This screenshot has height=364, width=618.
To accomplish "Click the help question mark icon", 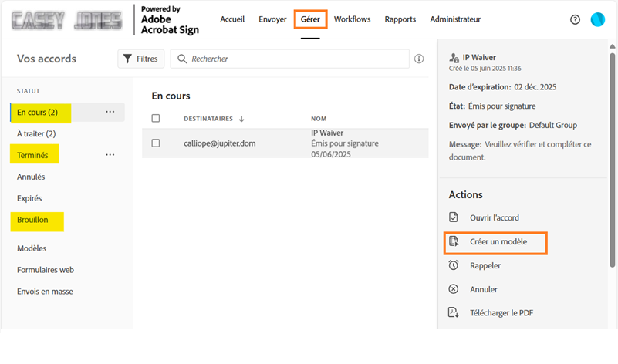I will pyautogui.click(x=575, y=19).
